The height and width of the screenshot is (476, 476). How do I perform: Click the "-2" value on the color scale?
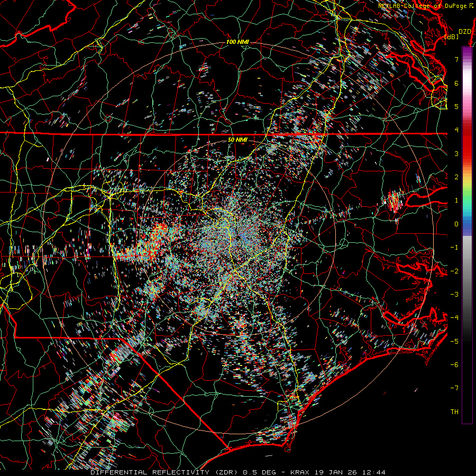(x=454, y=271)
